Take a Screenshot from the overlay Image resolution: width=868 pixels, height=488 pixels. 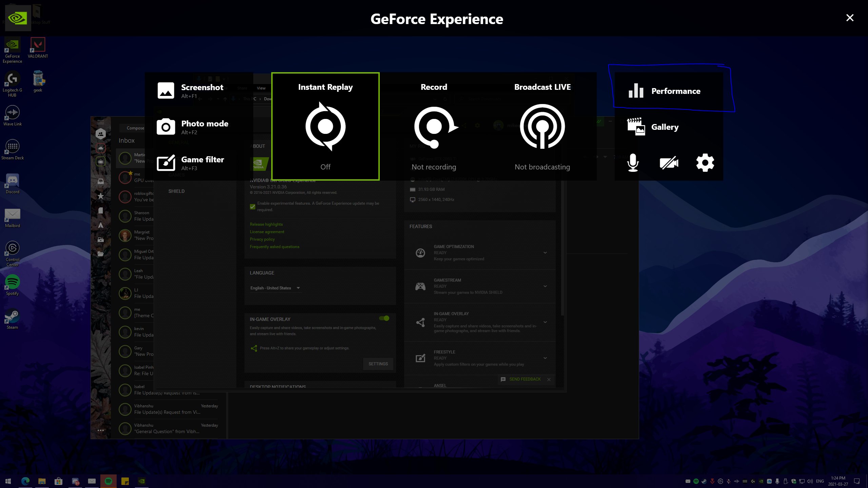point(199,90)
